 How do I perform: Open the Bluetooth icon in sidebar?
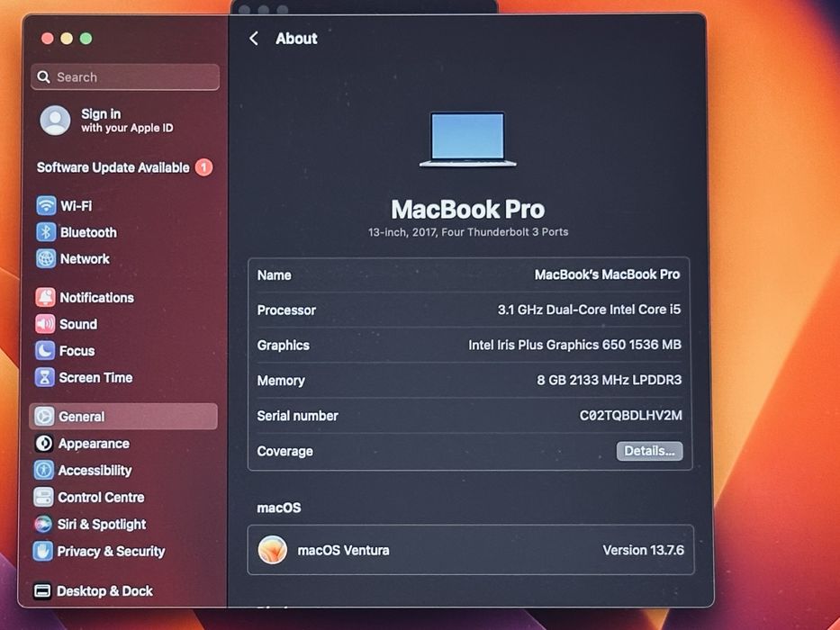(46, 232)
